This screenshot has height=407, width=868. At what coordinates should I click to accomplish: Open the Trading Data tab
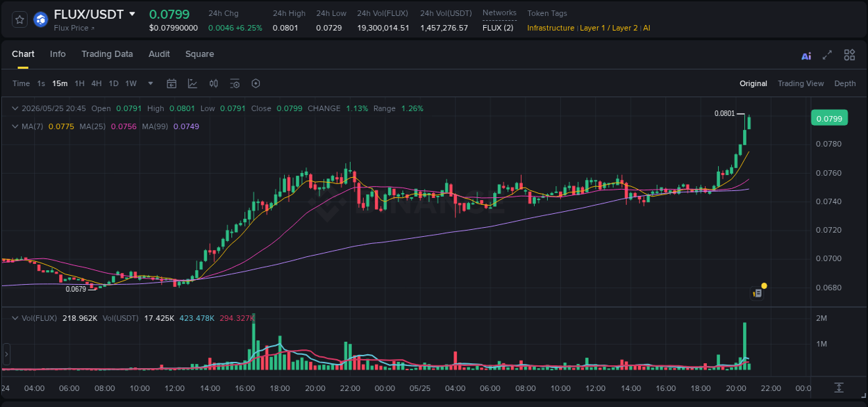(107, 54)
